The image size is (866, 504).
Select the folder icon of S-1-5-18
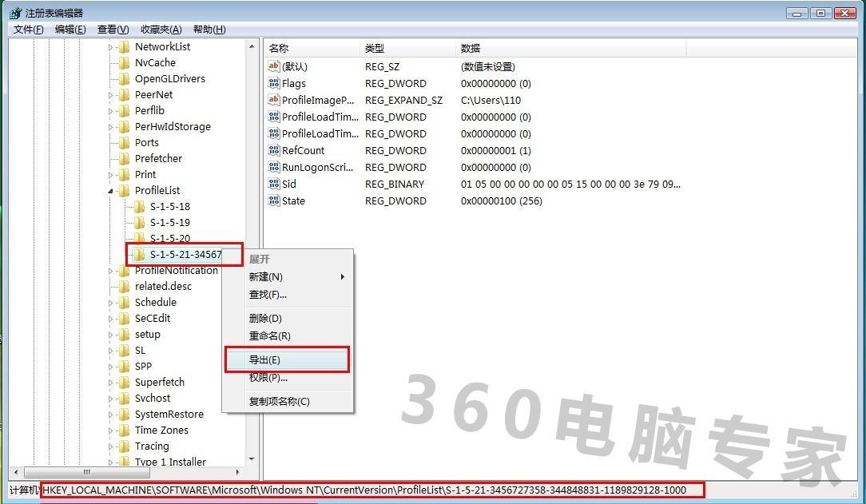[x=139, y=206]
